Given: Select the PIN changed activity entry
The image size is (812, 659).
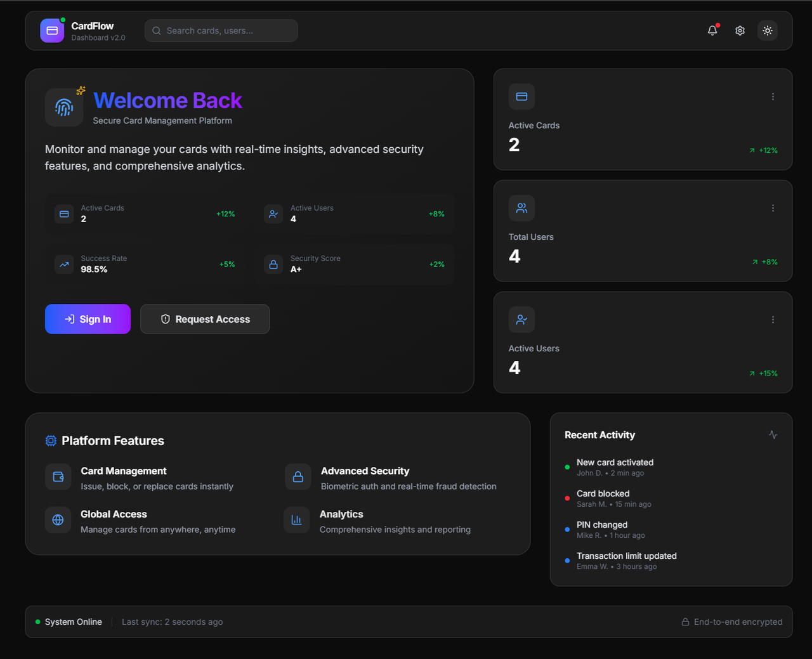Looking at the screenshot, I should click(671, 530).
